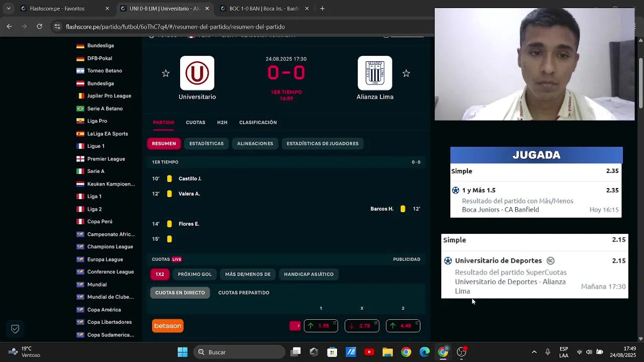Open the shield icon at bottom left

pos(15,329)
